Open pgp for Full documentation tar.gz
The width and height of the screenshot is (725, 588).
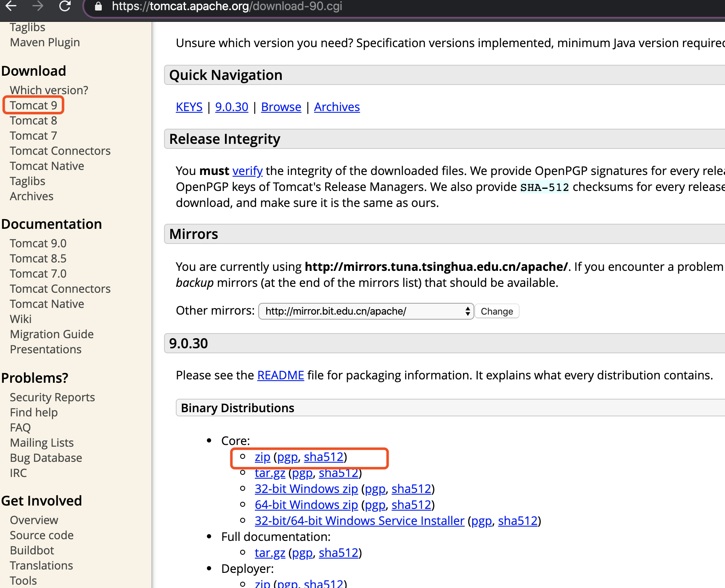tap(302, 553)
